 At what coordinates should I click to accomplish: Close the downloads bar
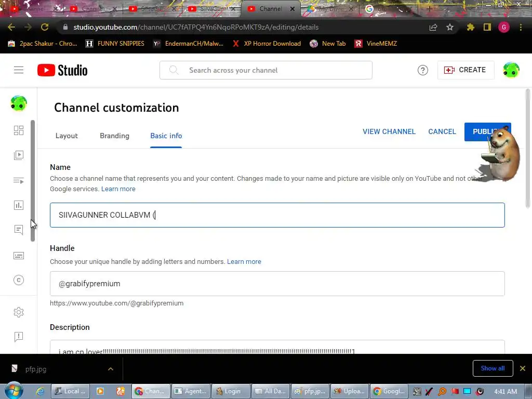pyautogui.click(x=523, y=368)
